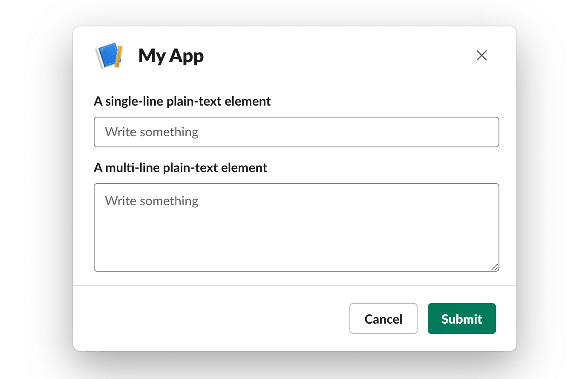This screenshot has width=588, height=379.
Task: Click the "A multi-line plain-text element" label
Action: click(x=180, y=168)
